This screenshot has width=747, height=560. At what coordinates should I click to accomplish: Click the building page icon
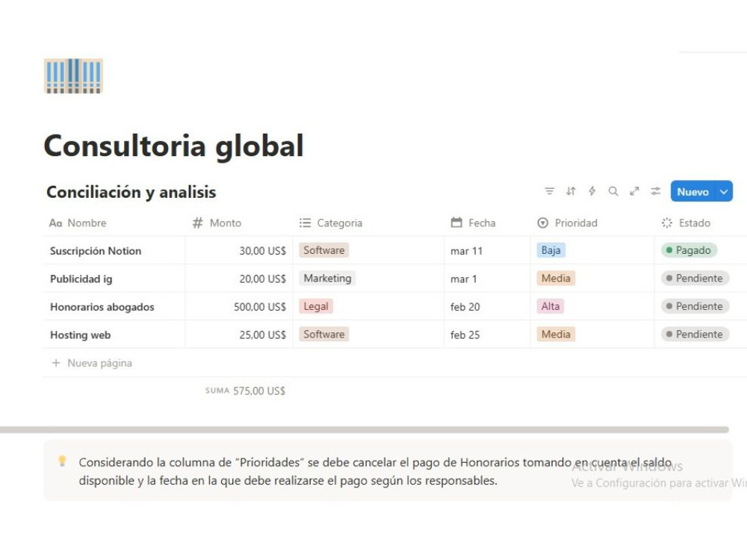pos(73,75)
